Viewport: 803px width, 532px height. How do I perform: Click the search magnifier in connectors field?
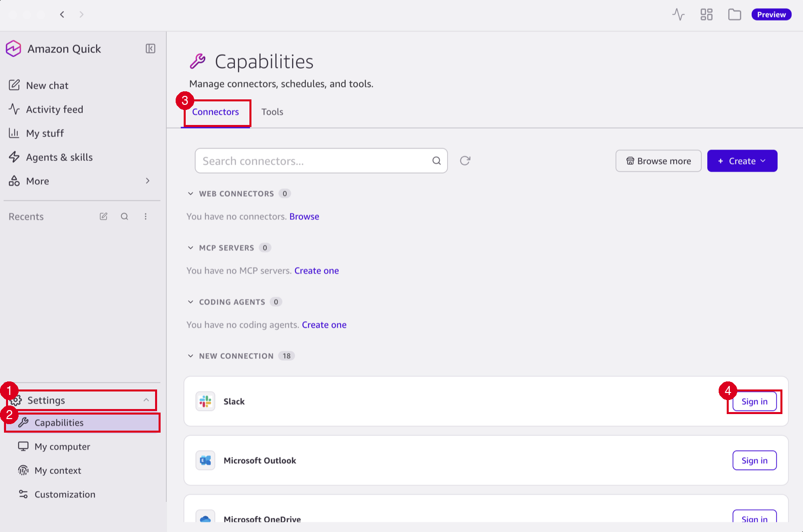tap(437, 161)
